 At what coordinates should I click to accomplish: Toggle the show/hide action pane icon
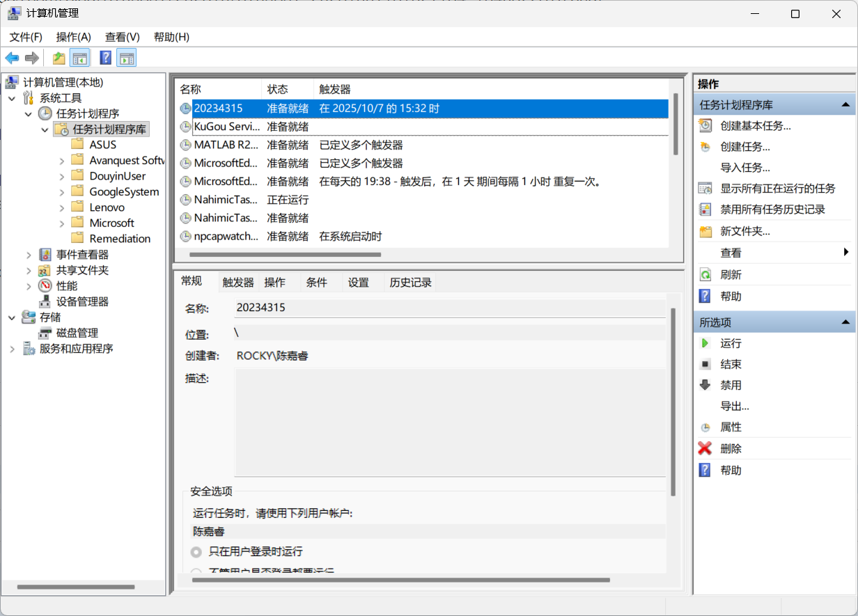click(x=127, y=58)
